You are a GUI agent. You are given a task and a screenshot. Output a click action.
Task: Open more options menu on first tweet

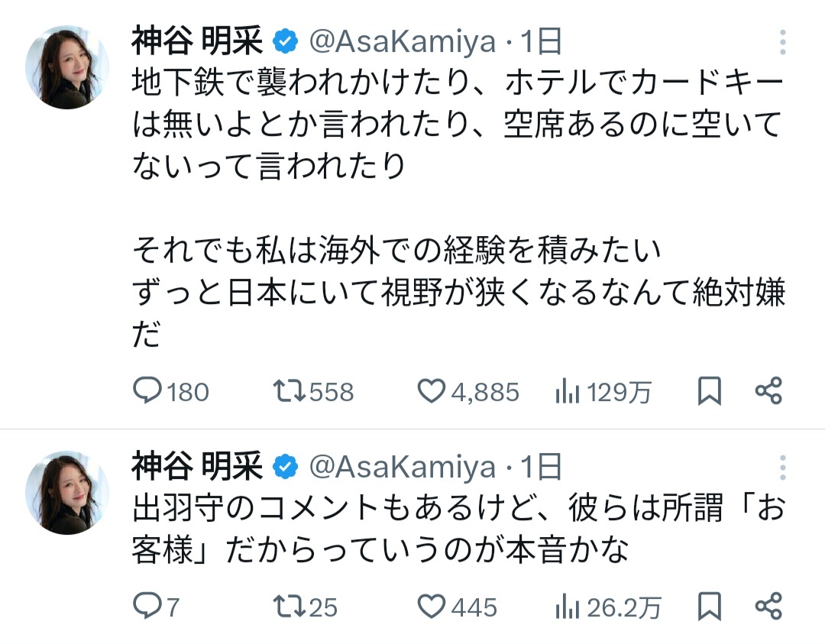pyautogui.click(x=782, y=43)
